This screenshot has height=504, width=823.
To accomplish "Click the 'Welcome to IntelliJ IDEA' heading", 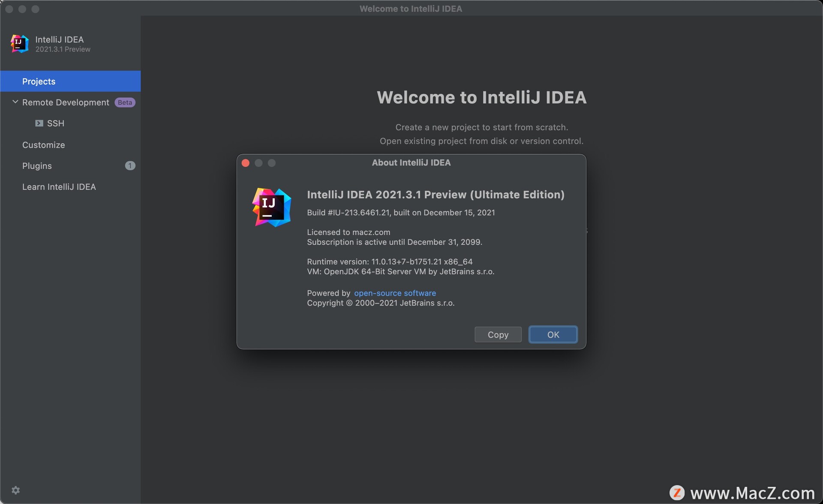I will (x=481, y=97).
